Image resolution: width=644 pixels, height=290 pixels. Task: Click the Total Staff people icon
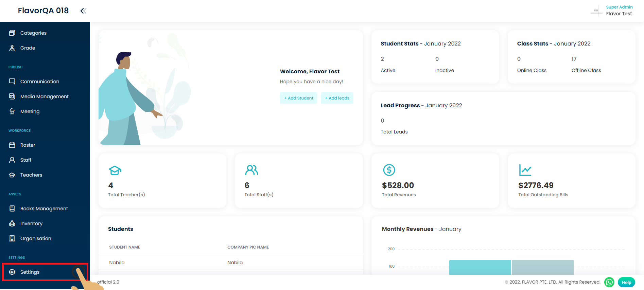[251, 170]
